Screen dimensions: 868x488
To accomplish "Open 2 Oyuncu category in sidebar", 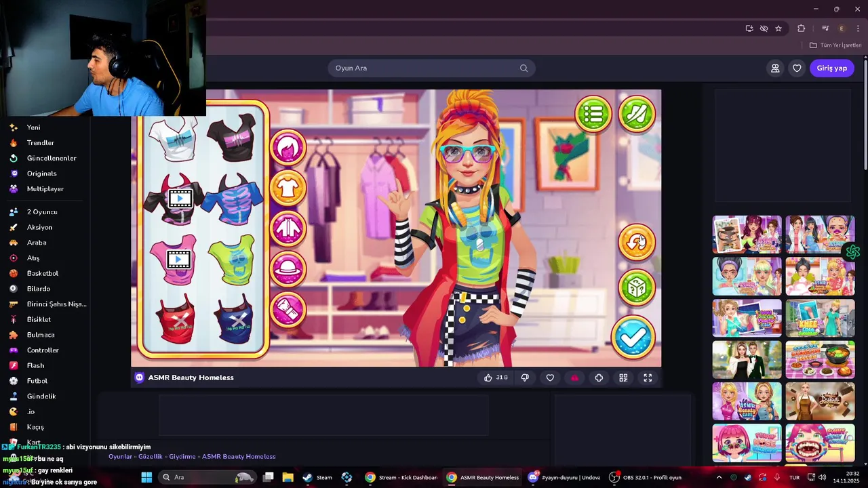I will pyautogui.click(x=42, y=212).
